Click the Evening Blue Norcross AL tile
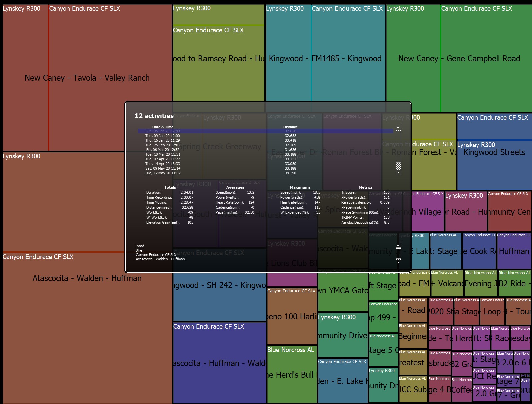This screenshot has height=404, width=532. (480, 283)
